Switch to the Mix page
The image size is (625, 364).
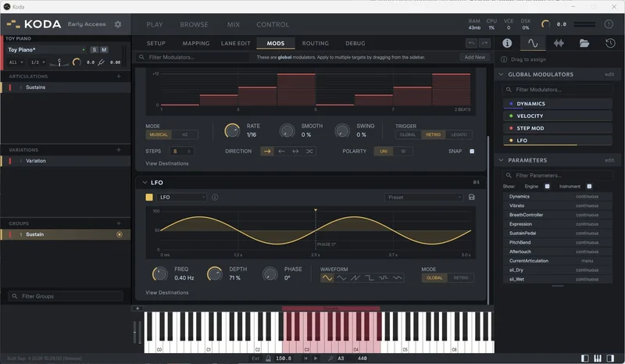point(234,25)
